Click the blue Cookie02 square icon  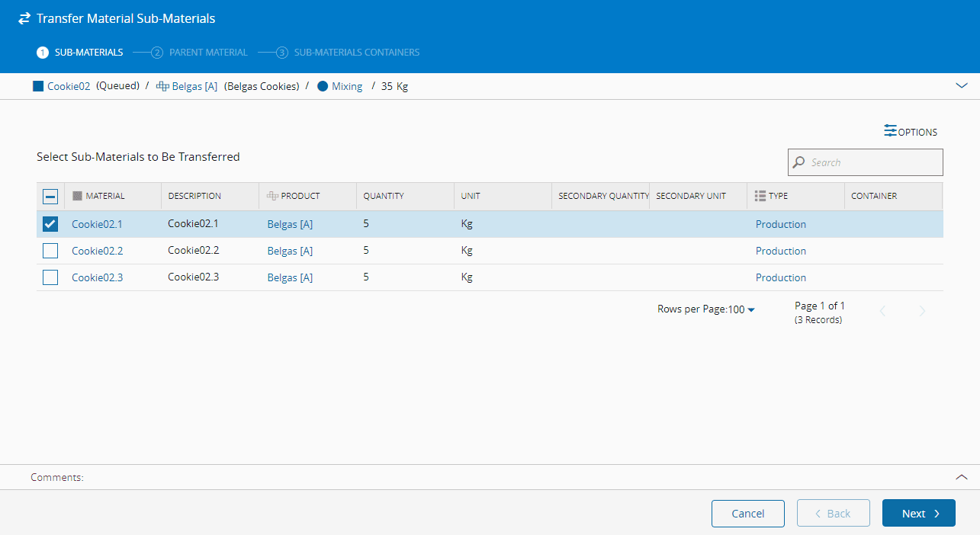(38, 86)
